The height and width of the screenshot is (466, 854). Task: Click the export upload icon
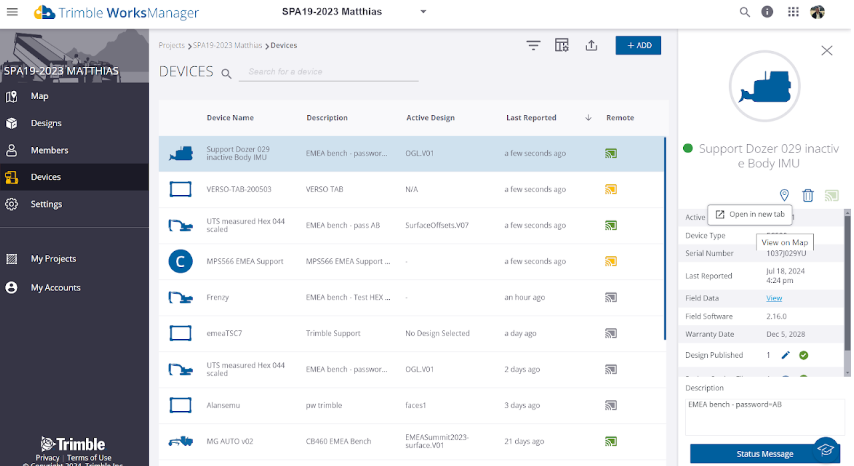591,45
